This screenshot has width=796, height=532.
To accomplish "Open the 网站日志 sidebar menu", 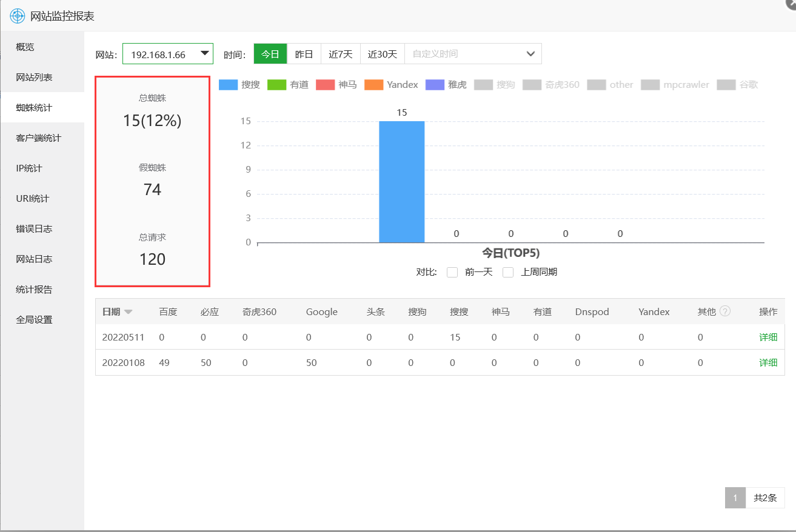I will coord(42,259).
